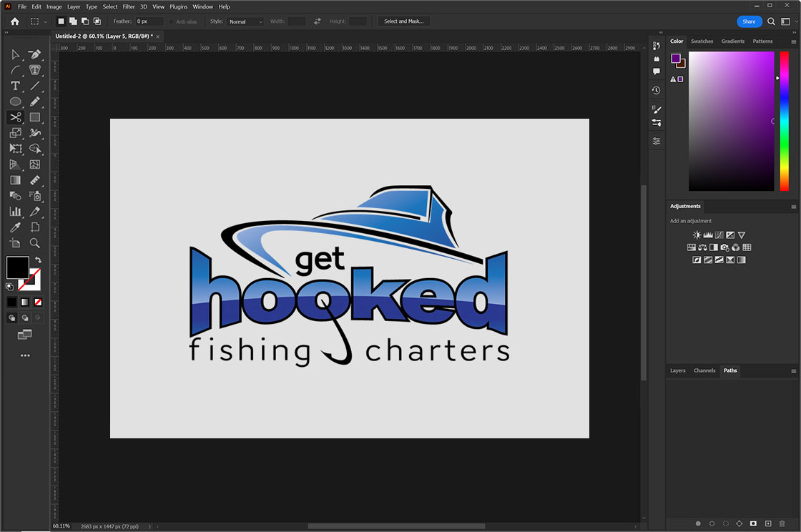Image resolution: width=801 pixels, height=532 pixels.
Task: Click the Select and Mask button
Action: click(x=403, y=21)
